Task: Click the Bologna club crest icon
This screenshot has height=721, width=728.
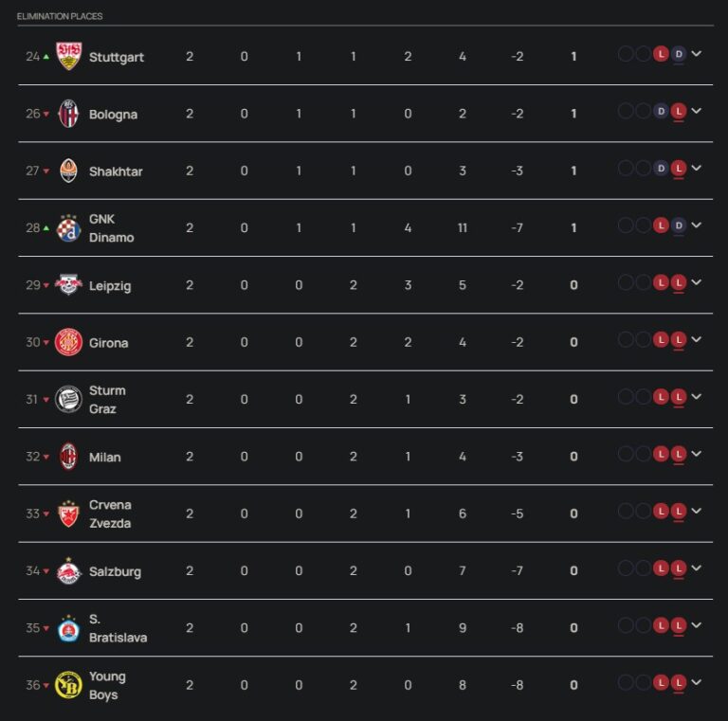Action: (x=68, y=114)
